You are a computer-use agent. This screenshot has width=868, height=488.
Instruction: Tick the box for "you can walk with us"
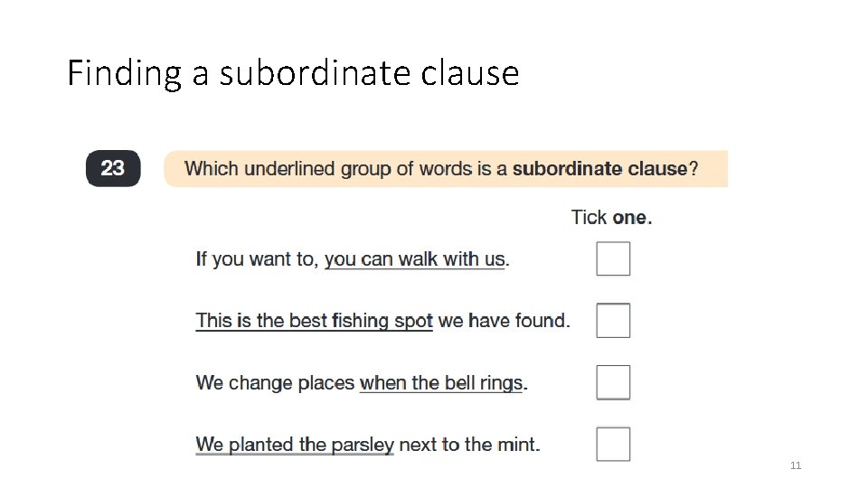click(613, 258)
